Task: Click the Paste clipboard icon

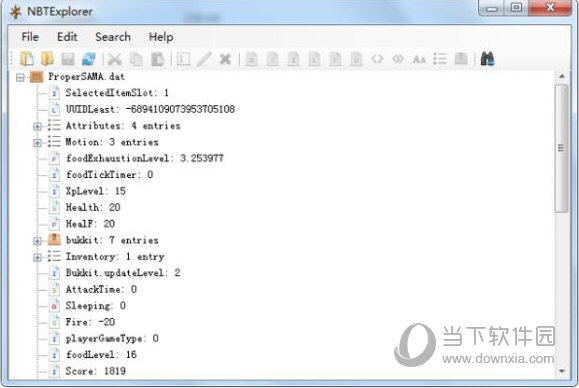Action: [x=157, y=59]
